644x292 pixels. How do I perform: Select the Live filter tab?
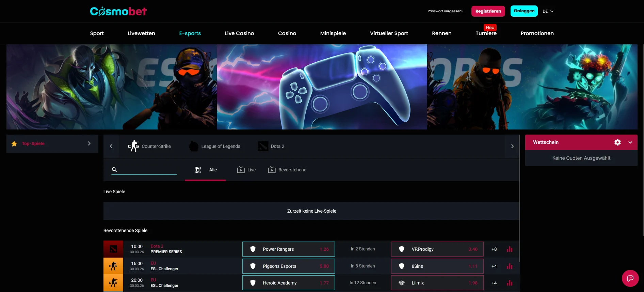tap(246, 170)
